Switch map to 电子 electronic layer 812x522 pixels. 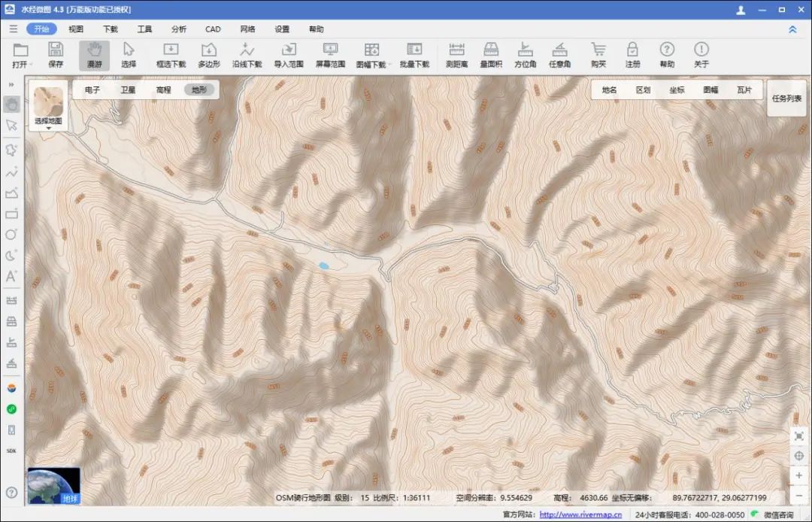tap(92, 90)
